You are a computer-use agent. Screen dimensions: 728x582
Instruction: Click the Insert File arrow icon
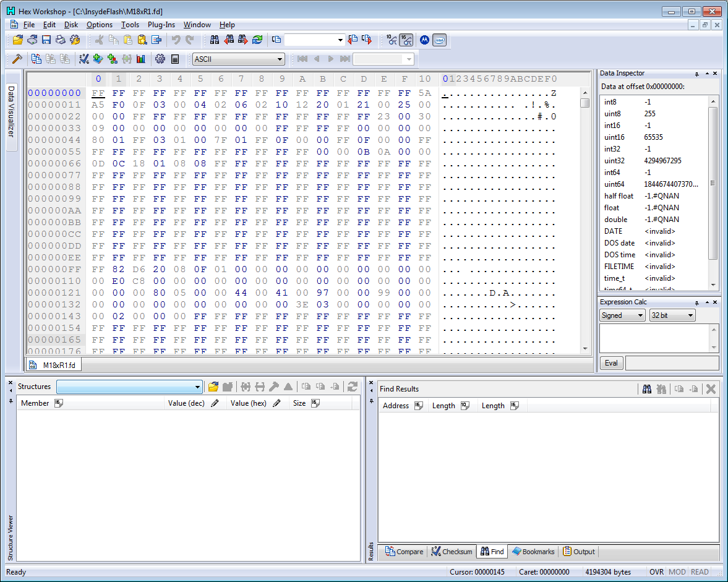pyautogui.click(x=156, y=40)
